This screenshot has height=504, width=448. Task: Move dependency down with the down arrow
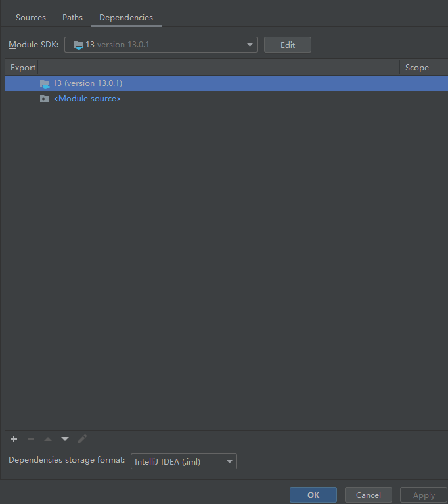tap(65, 439)
